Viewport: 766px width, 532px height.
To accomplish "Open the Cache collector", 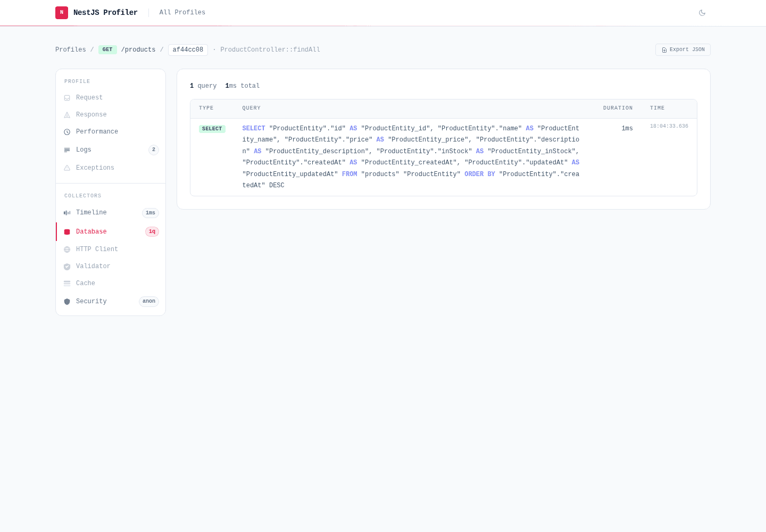I will (x=111, y=283).
